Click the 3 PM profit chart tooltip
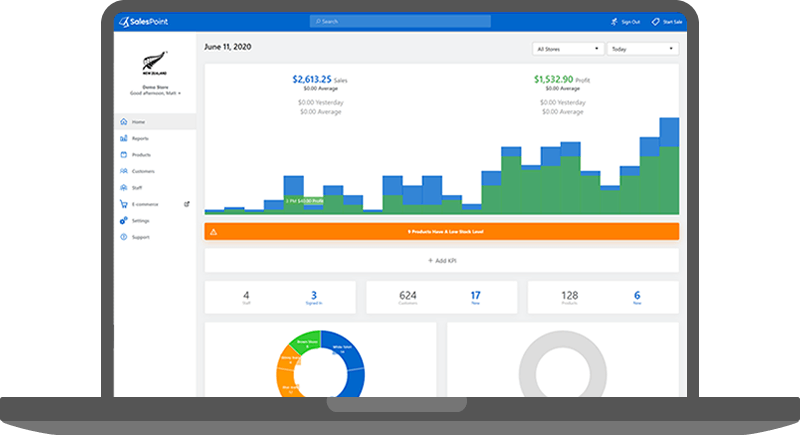 point(304,201)
